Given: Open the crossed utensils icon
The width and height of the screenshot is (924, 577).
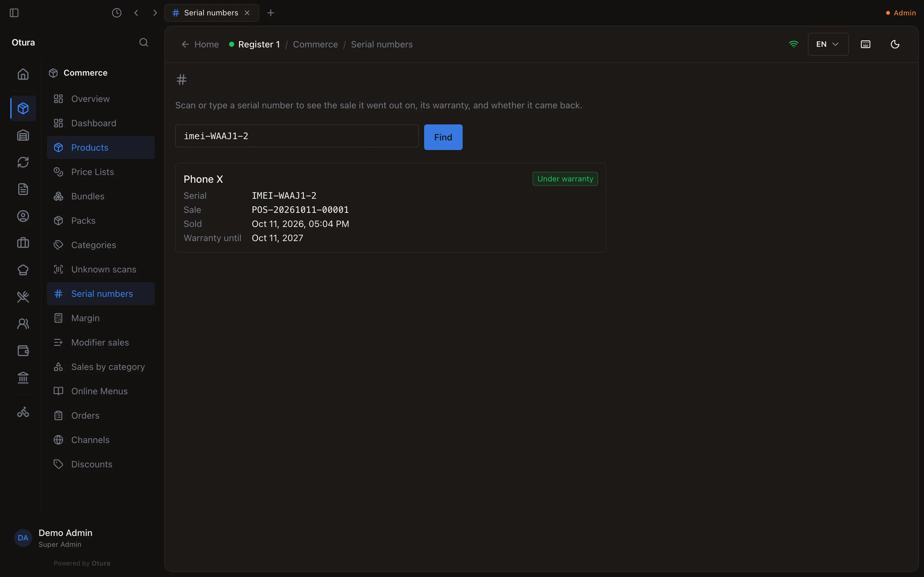Looking at the screenshot, I should click(23, 297).
